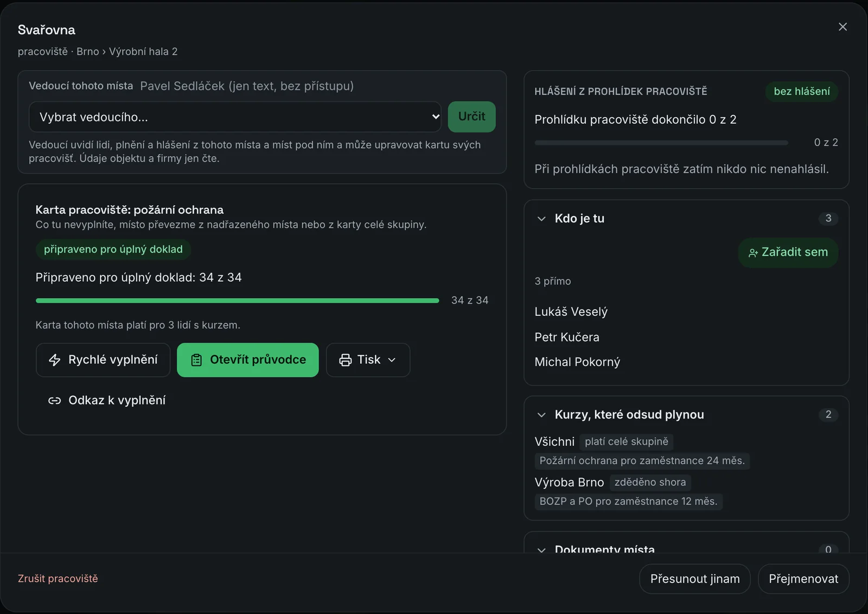This screenshot has height=614, width=868.
Task: Click the 3 přímo label
Action: click(x=553, y=281)
